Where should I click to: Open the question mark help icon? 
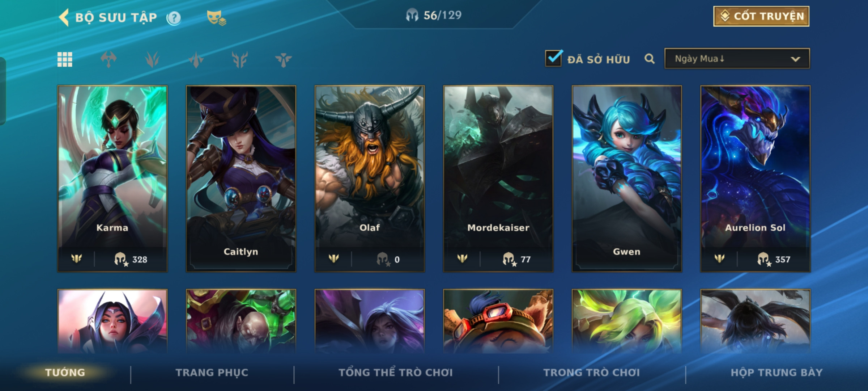pos(174,18)
